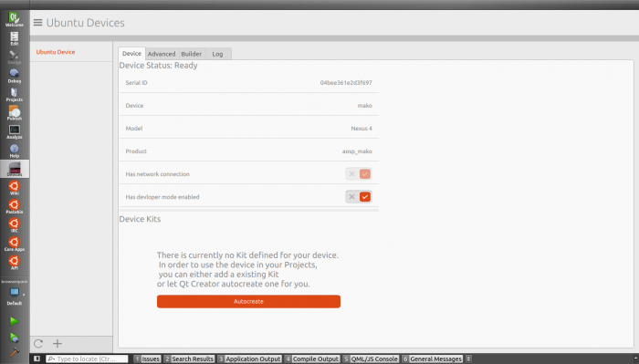This screenshot has height=364, width=639.
Task: Turn off Has network connection switch
Action: pyautogui.click(x=359, y=174)
